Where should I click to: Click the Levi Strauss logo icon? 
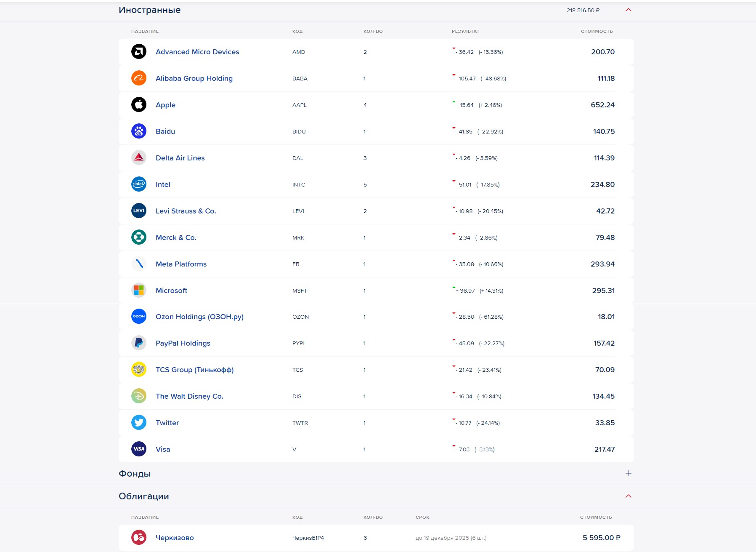pos(139,211)
